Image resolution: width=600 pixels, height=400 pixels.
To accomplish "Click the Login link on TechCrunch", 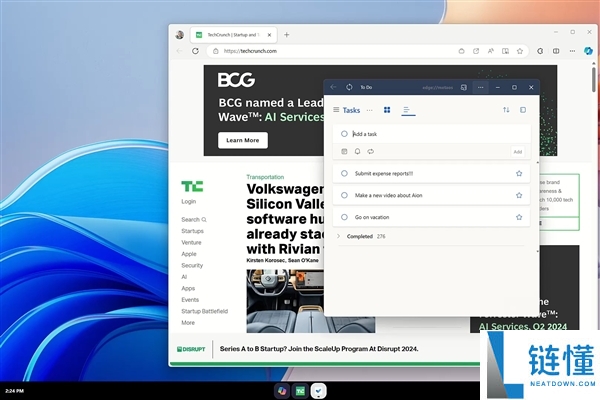I will coord(189,201).
